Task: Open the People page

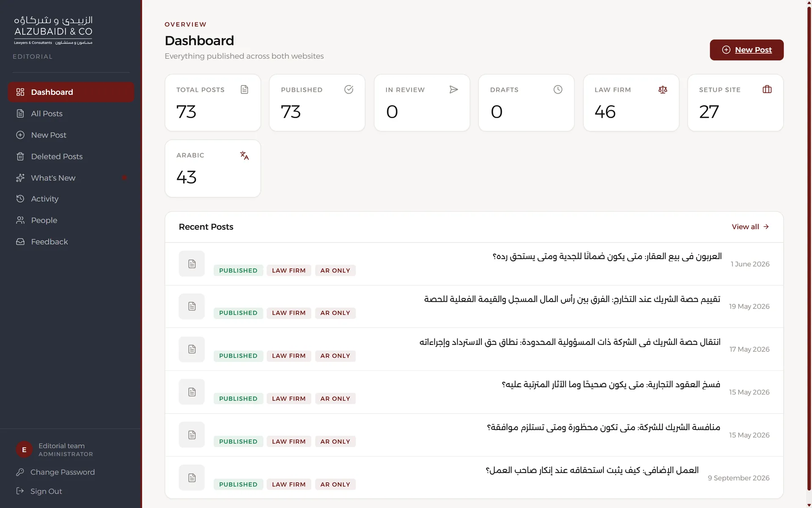Action: [71, 220]
